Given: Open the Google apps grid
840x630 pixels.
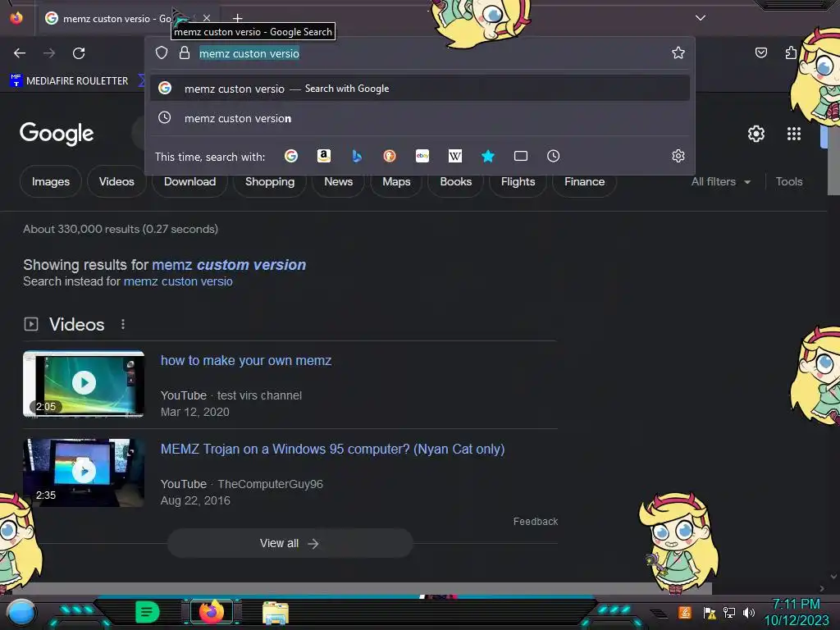Looking at the screenshot, I should (x=794, y=134).
